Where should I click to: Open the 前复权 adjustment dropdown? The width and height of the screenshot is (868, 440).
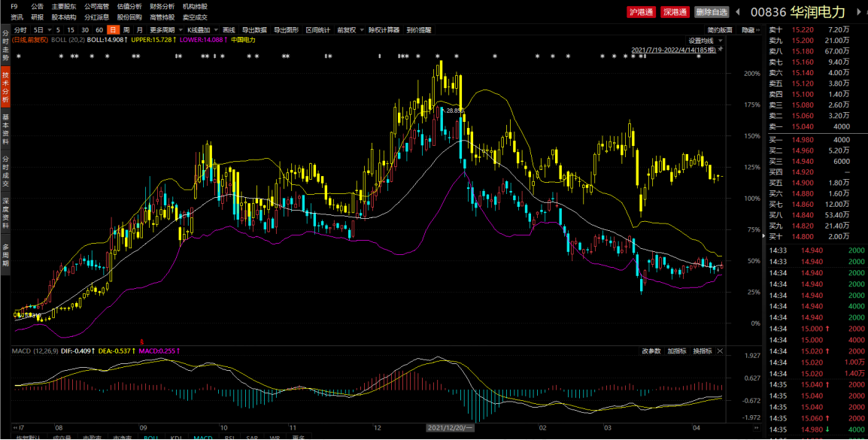[x=349, y=30]
